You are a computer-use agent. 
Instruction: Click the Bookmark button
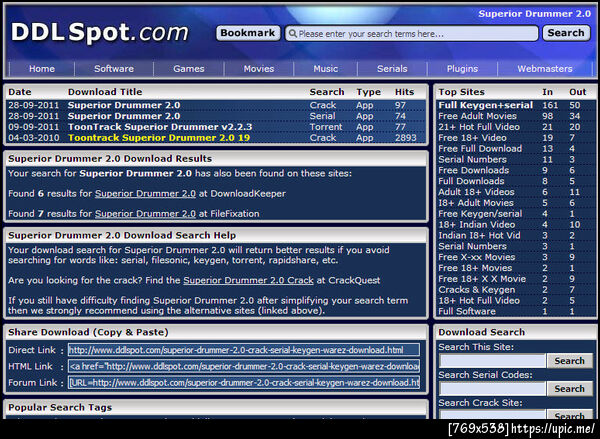pos(248,33)
